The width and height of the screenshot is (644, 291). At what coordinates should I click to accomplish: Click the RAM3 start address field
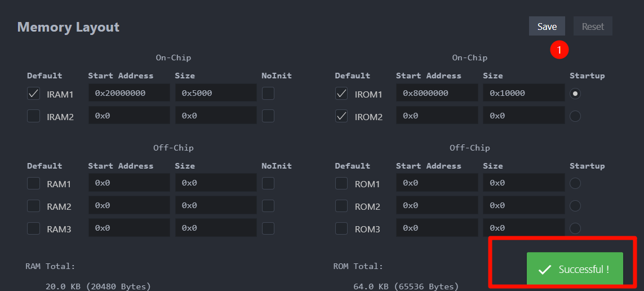pos(129,228)
